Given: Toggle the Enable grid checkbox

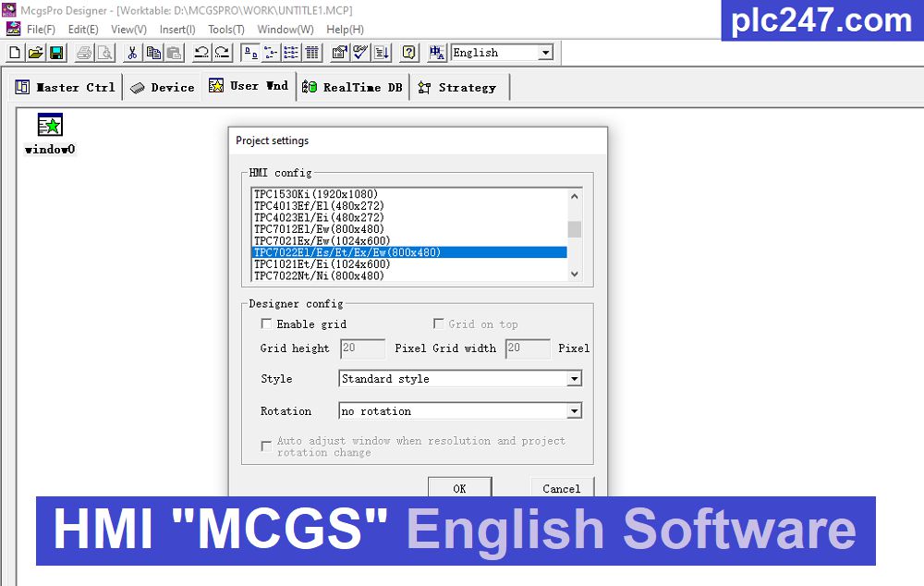Looking at the screenshot, I should [266, 324].
